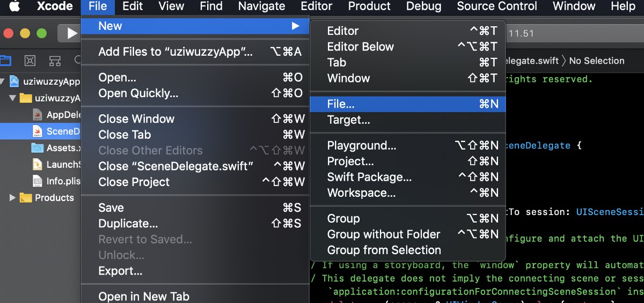Expand the Products folder
The height and width of the screenshot is (303, 644).
(x=12, y=198)
